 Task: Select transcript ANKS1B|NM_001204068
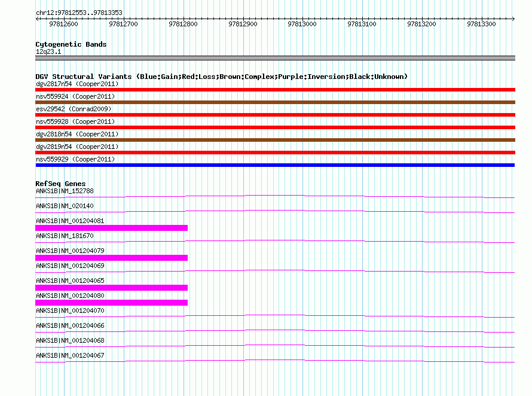pos(70,340)
